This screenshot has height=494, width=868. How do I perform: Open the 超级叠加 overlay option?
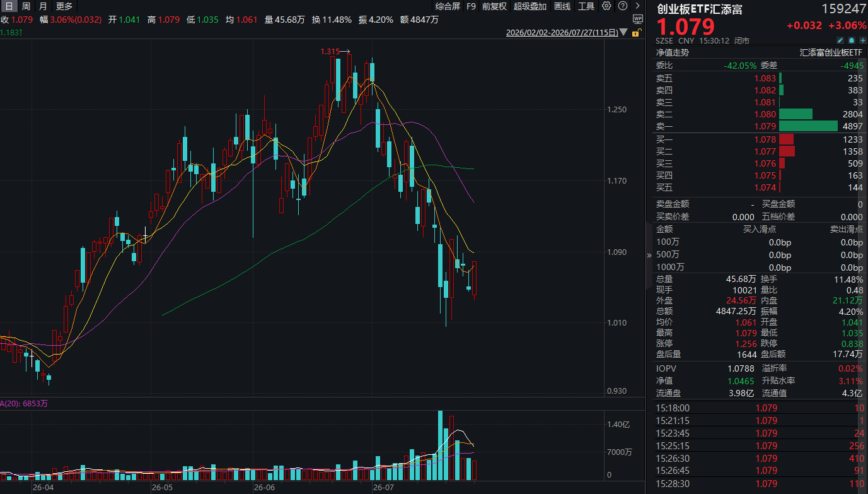click(530, 6)
